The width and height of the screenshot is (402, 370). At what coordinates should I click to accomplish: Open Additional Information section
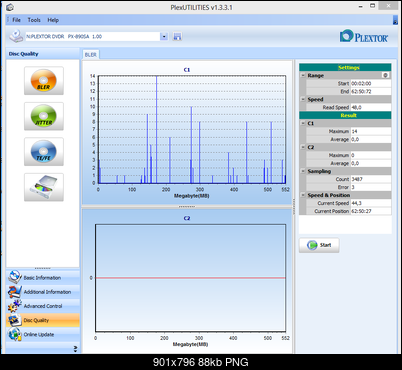pyautogui.click(x=43, y=292)
